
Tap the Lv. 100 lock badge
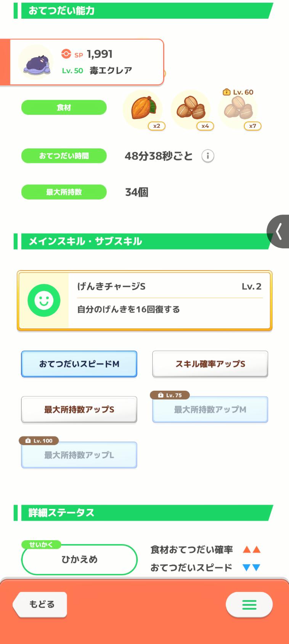click(39, 441)
